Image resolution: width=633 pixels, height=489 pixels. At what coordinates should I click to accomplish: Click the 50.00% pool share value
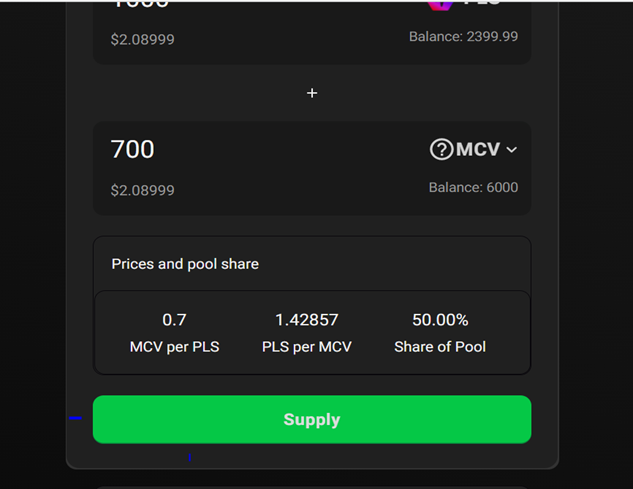(440, 320)
